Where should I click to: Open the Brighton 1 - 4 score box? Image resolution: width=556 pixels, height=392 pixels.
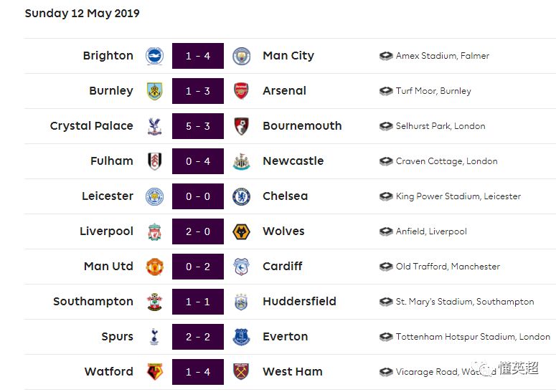tap(198, 56)
